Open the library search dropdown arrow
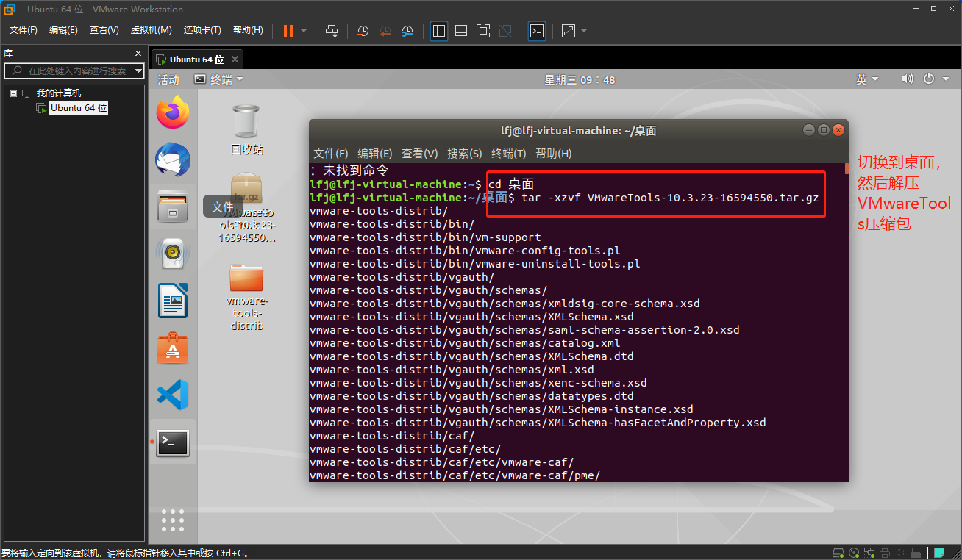Screen dimensions: 962x560 coord(139,71)
